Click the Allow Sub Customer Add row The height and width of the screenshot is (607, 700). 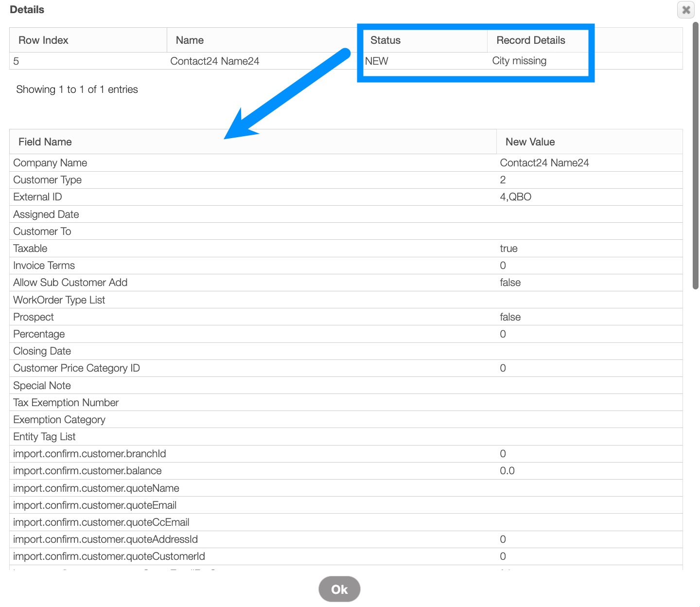click(x=70, y=283)
